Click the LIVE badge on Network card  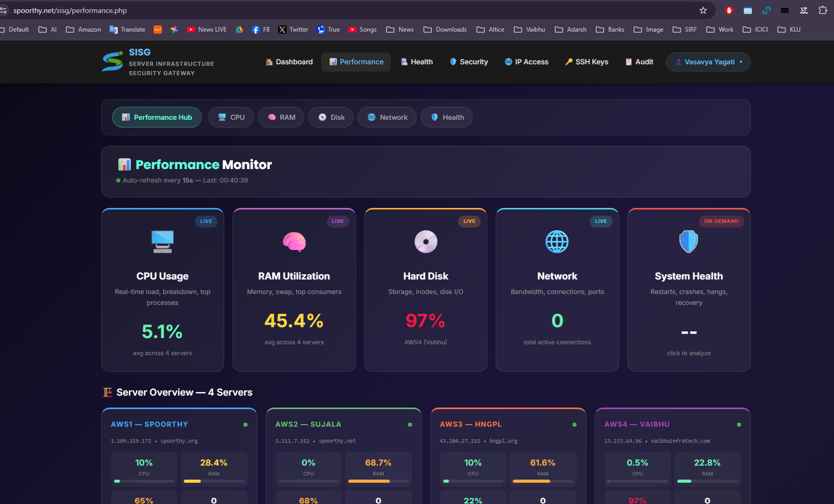(x=601, y=221)
